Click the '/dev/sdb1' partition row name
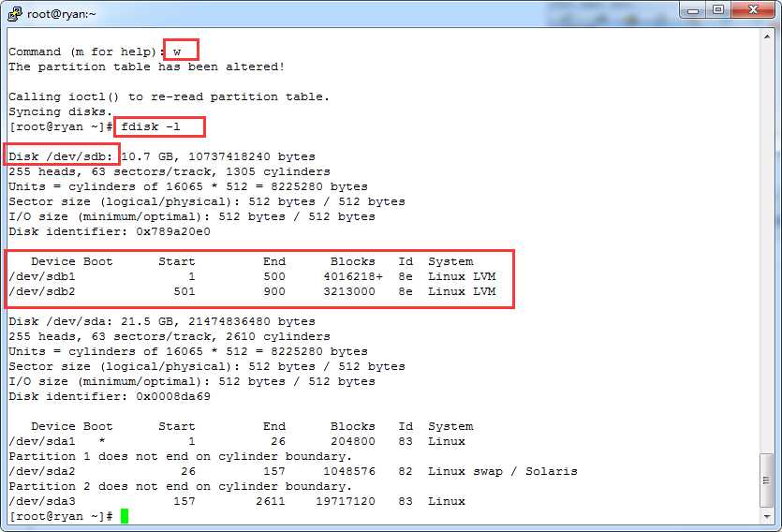 coord(42,276)
